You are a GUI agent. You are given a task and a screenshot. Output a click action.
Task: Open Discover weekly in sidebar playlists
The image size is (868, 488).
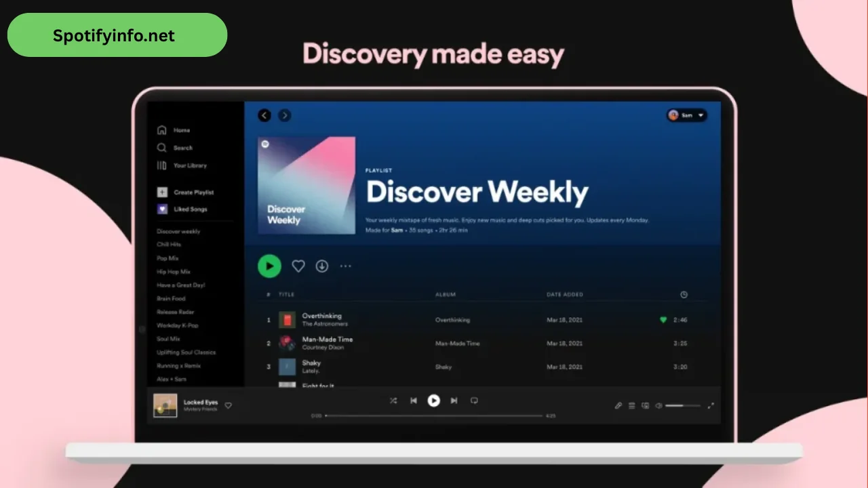(x=178, y=231)
